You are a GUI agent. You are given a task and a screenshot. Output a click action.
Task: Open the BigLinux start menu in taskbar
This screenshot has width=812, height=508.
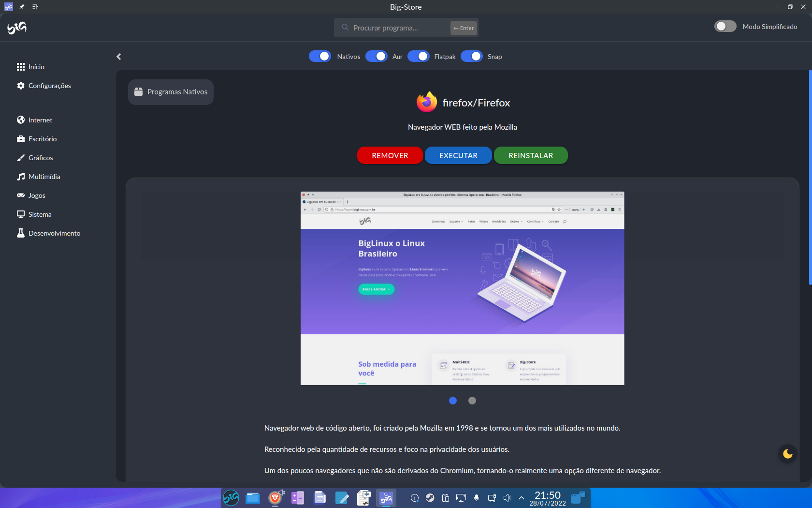point(231,498)
